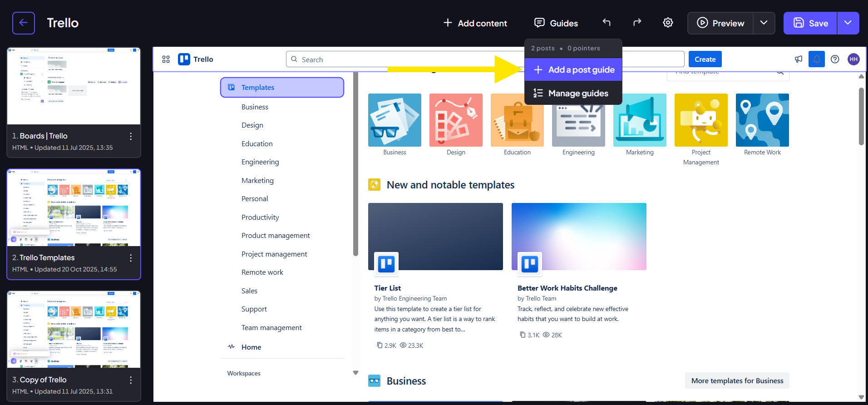Click the redo arrow icon
868x405 pixels.
637,22
